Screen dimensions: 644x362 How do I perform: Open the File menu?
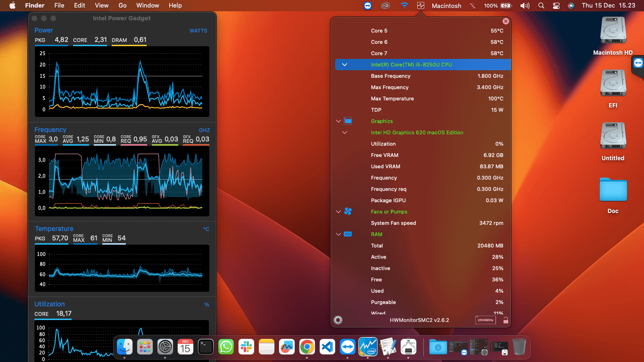[x=59, y=6]
